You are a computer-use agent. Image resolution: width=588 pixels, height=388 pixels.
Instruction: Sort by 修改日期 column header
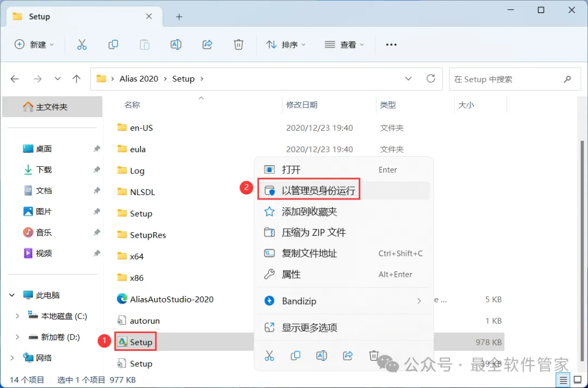[302, 105]
